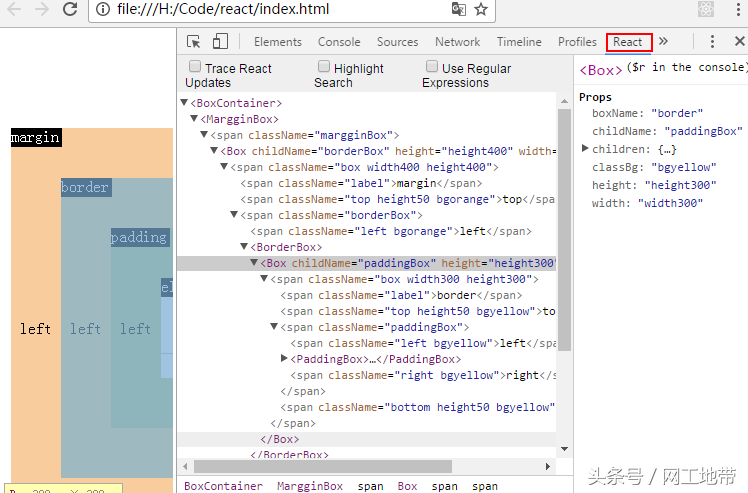Collapse the BoxContainer tree node
The width and height of the screenshot is (748, 493).
184,102
